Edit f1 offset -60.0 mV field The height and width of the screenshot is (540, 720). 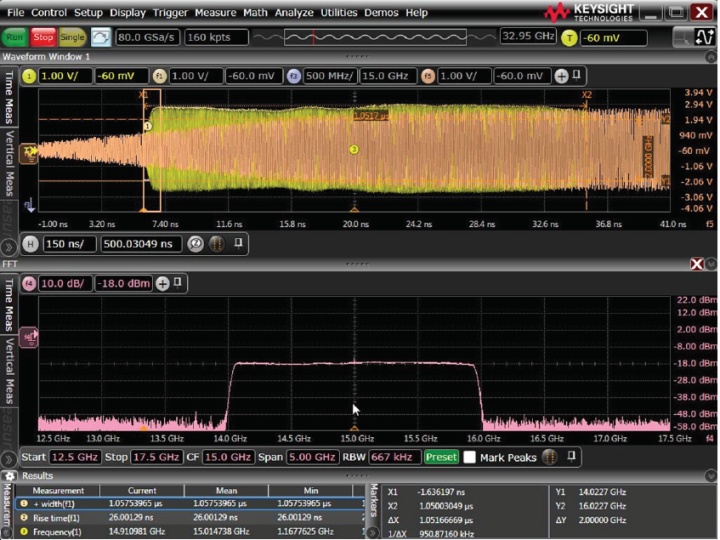click(x=253, y=76)
